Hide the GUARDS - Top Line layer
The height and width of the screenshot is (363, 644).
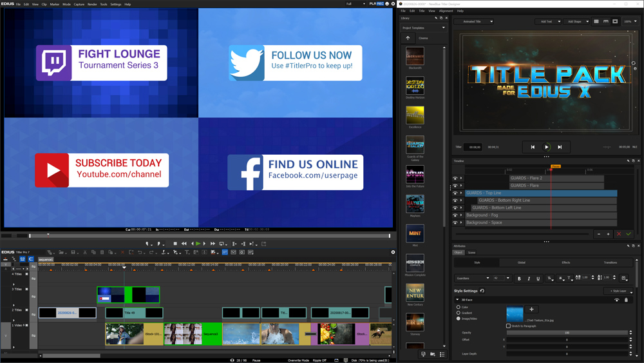point(455,193)
